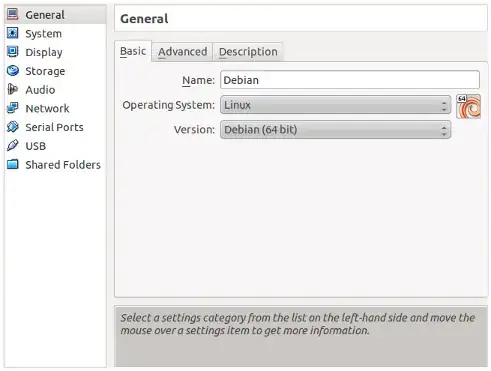Image resolution: width=491 pixels, height=371 pixels.
Task: Click the Serial Ports connector icon
Action: 13,127
